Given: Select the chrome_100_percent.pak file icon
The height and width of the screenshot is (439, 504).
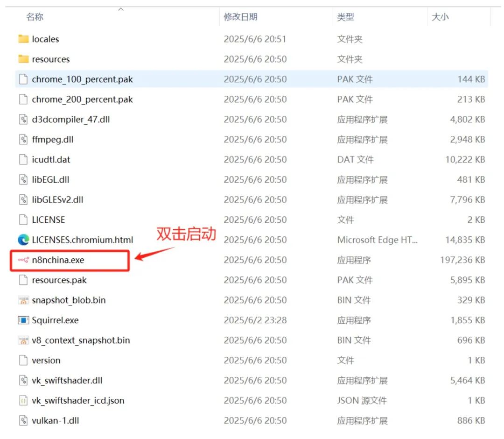Looking at the screenshot, I should pos(23,79).
